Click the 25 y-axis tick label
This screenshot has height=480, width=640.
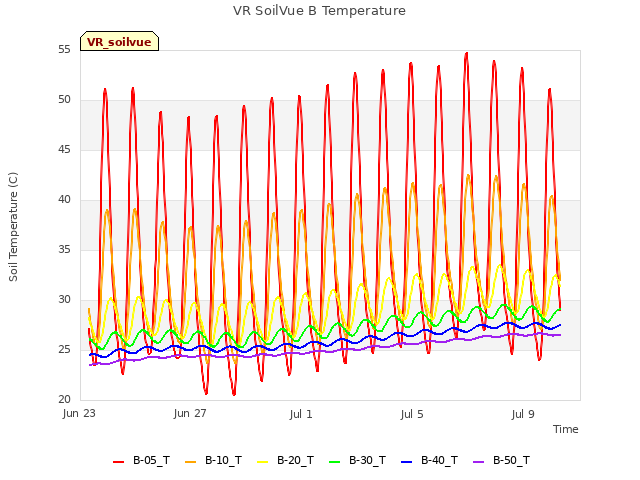pyautogui.click(x=64, y=350)
